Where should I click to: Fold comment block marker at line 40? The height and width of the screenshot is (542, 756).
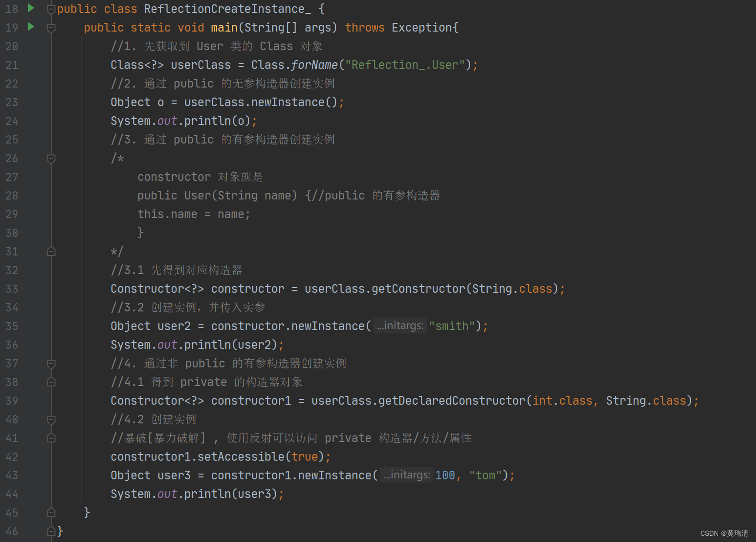[x=51, y=420]
